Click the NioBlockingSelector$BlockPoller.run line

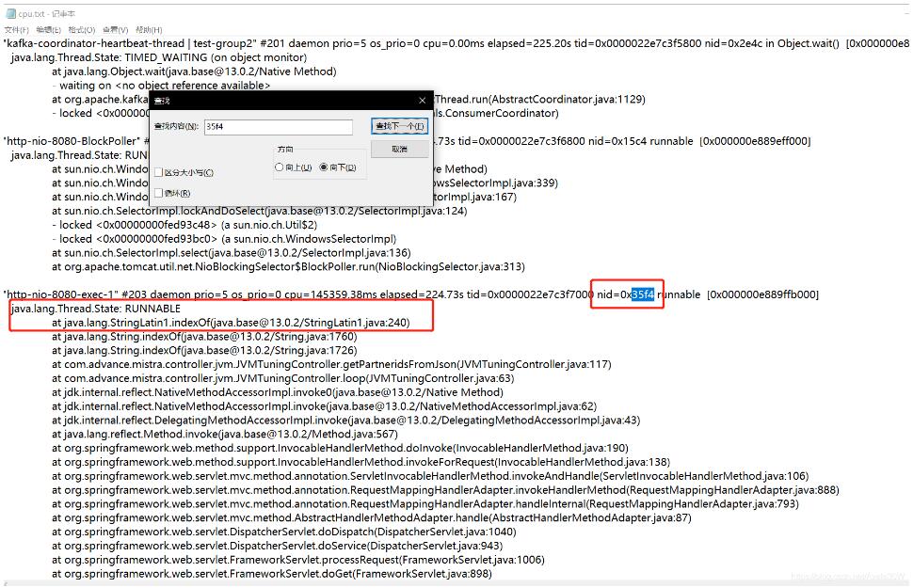click(x=288, y=266)
